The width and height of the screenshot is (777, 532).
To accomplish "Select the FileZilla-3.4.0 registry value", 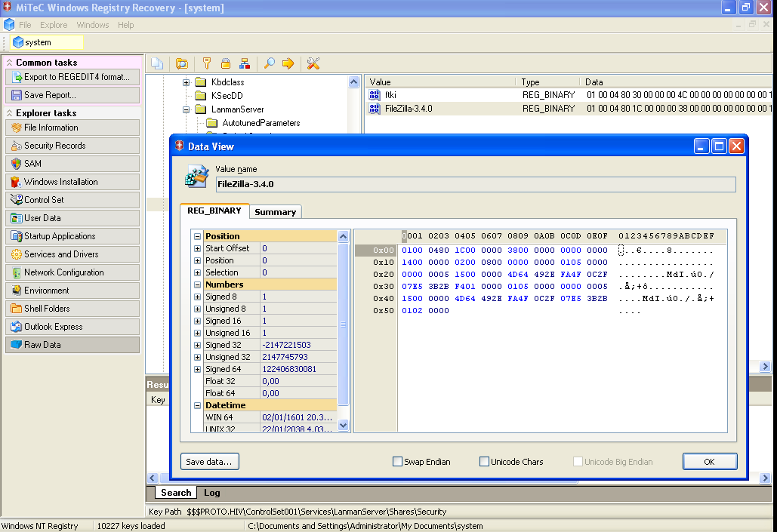I will (408, 108).
